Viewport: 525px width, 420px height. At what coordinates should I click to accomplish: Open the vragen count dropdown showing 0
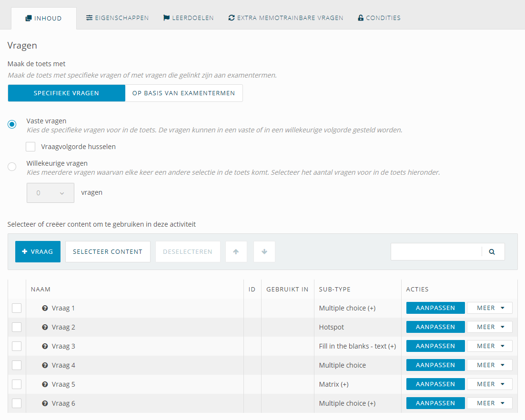click(x=50, y=192)
